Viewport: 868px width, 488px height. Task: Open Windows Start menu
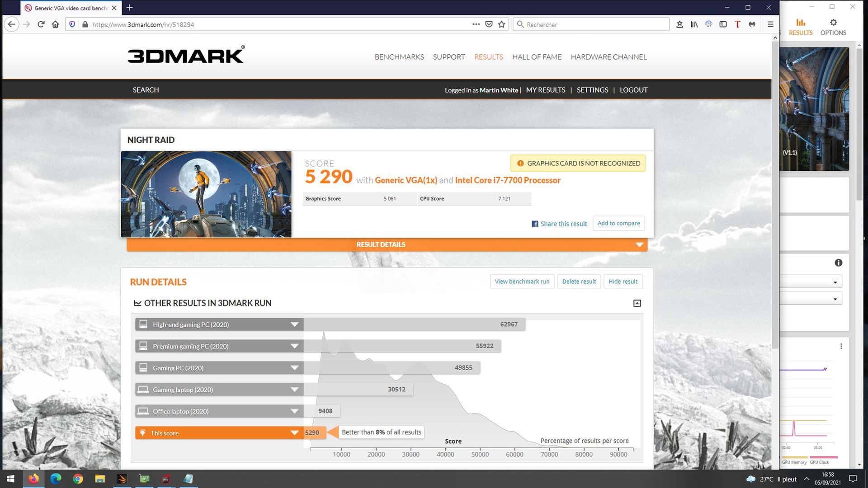click(x=11, y=479)
